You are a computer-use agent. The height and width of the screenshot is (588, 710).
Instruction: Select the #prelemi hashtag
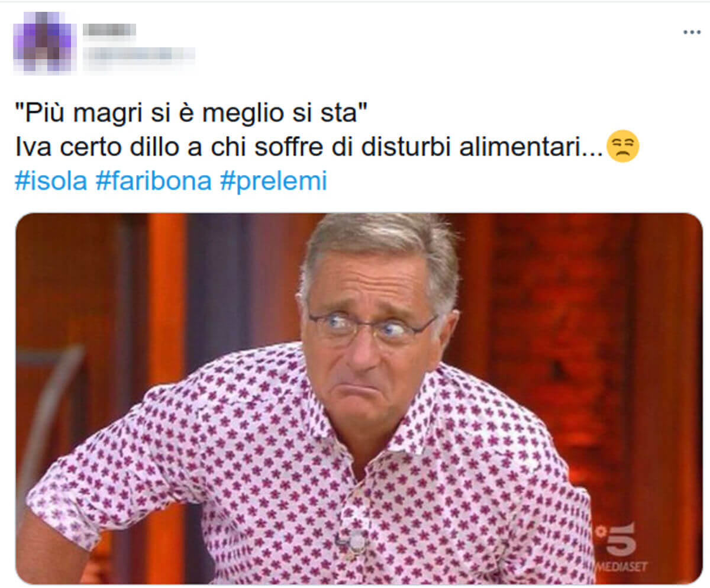pos(273,182)
